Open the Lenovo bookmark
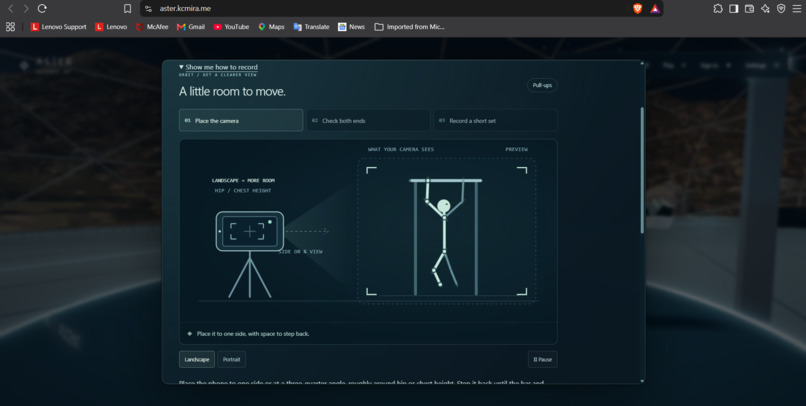 [111, 27]
